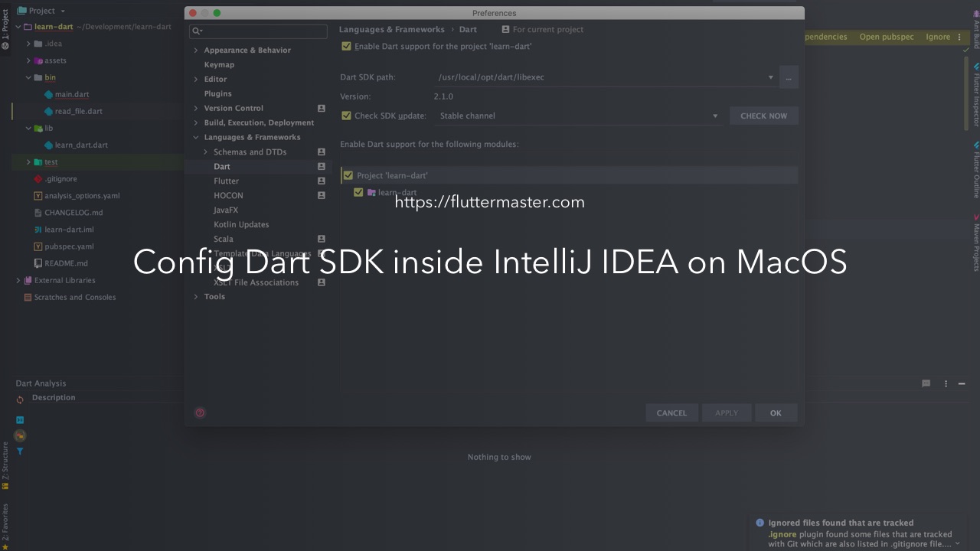Restart the Dart Analysis Server icon
Viewport: 980px width, 551px height.
coord(20,399)
